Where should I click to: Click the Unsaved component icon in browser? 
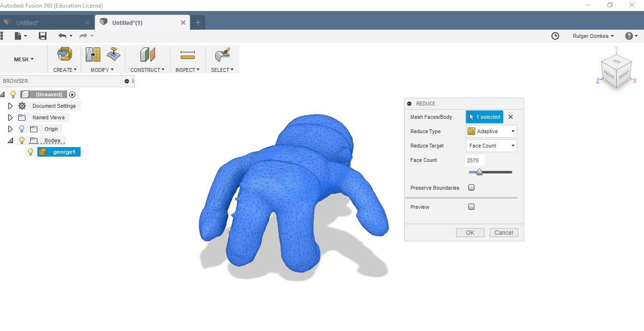(25, 94)
